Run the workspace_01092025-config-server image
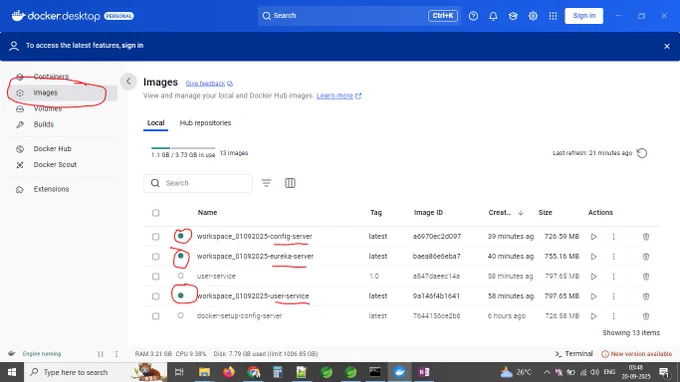The height and width of the screenshot is (382, 680). click(x=594, y=237)
